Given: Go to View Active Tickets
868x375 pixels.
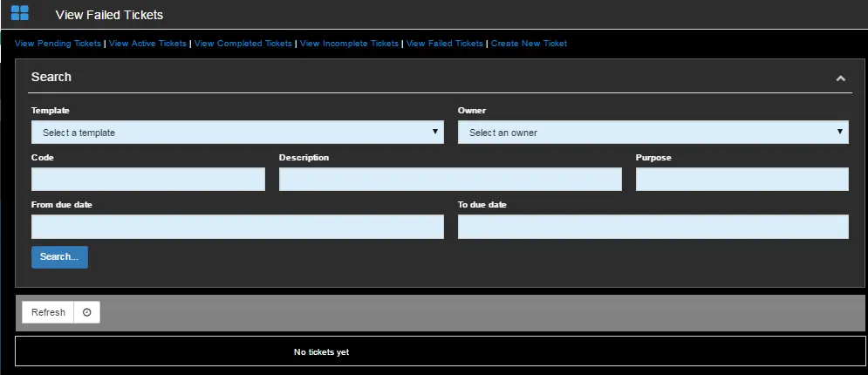Looking at the screenshot, I should pyautogui.click(x=147, y=44).
